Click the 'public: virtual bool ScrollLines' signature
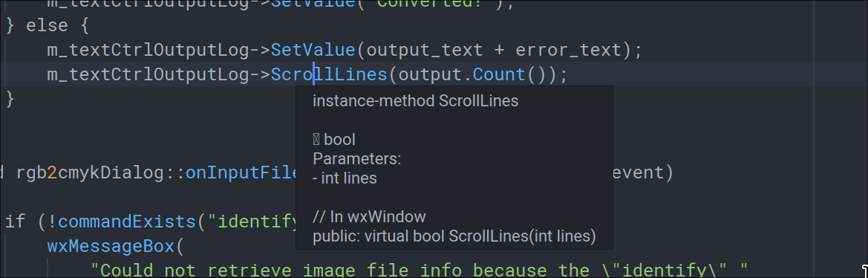 (454, 236)
